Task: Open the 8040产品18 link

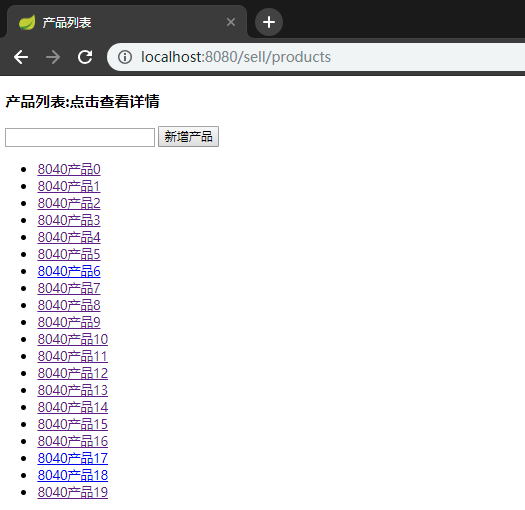Action: click(x=73, y=475)
